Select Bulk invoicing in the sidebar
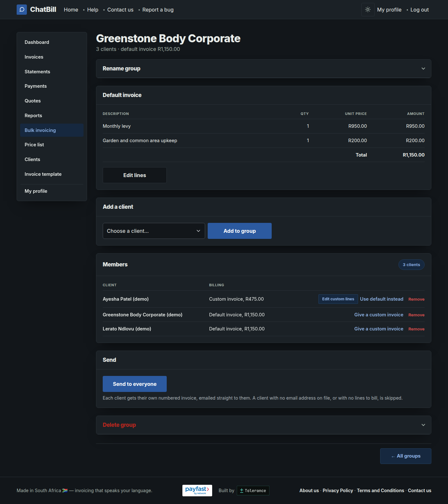 click(52, 130)
